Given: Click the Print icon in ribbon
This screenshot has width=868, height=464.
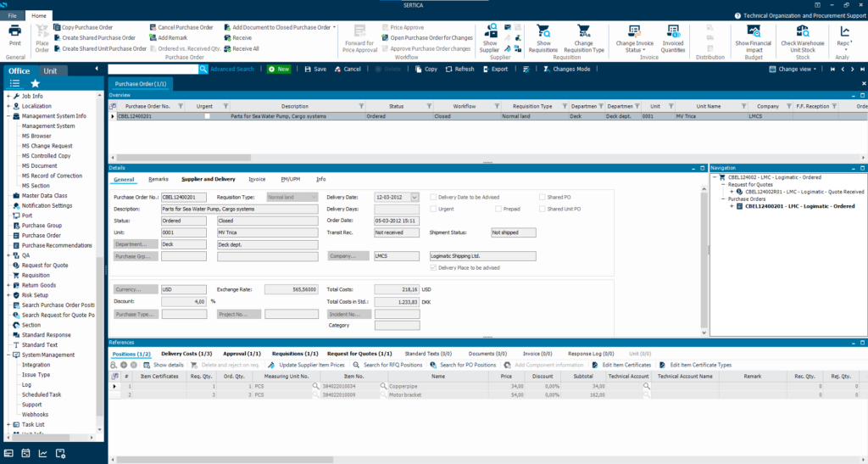Looking at the screenshot, I should (x=15, y=36).
